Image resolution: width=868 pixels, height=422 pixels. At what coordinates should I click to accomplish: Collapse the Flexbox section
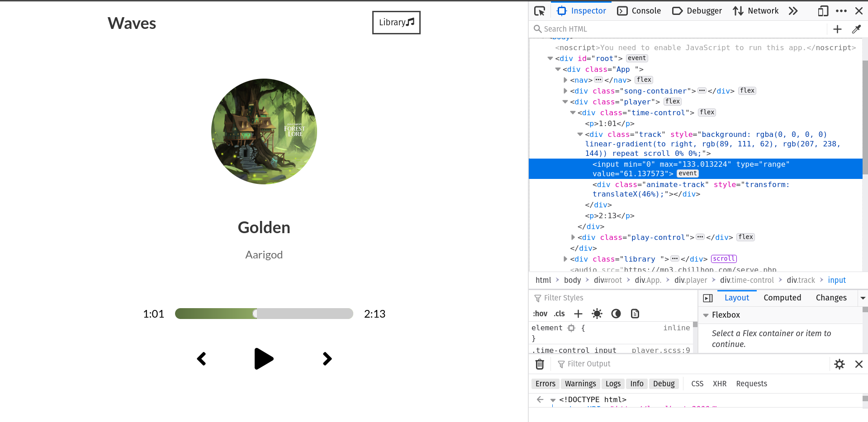706,315
